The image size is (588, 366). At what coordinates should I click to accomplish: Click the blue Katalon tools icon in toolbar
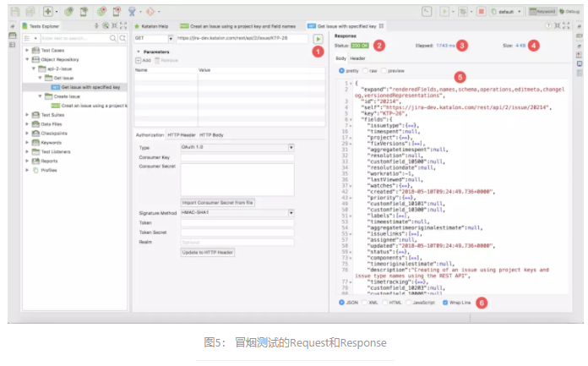point(132,12)
